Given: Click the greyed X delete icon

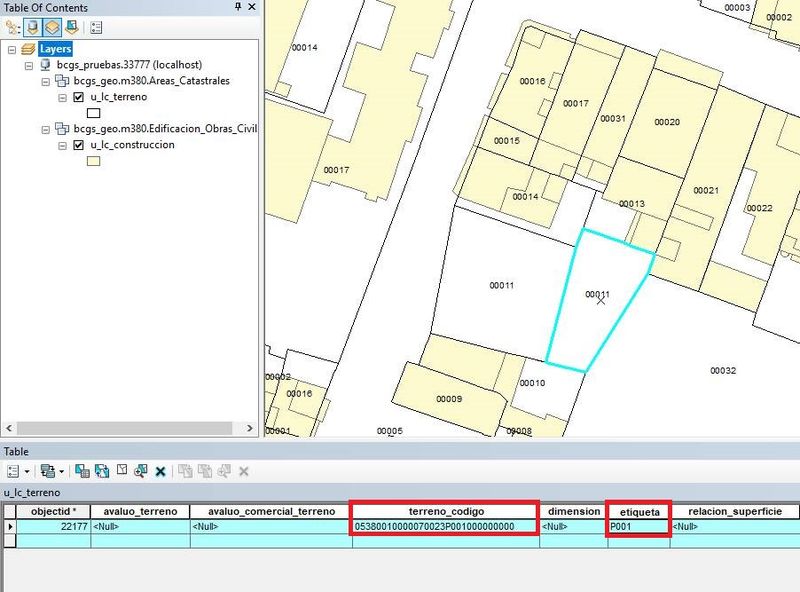Looking at the screenshot, I should click(244, 472).
